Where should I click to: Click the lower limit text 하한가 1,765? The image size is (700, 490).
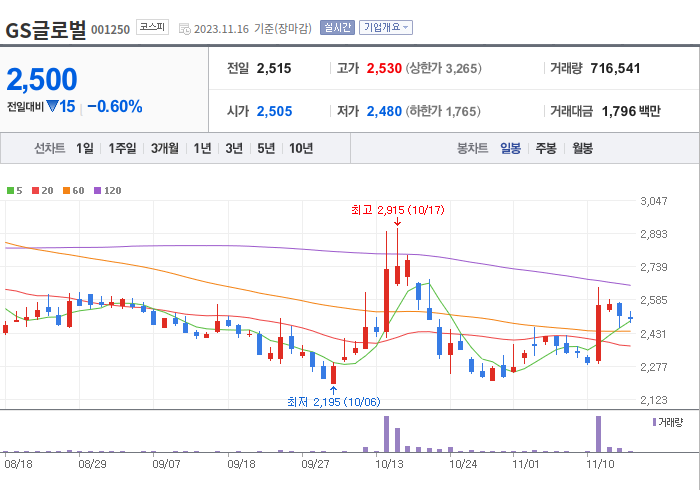tap(443, 111)
